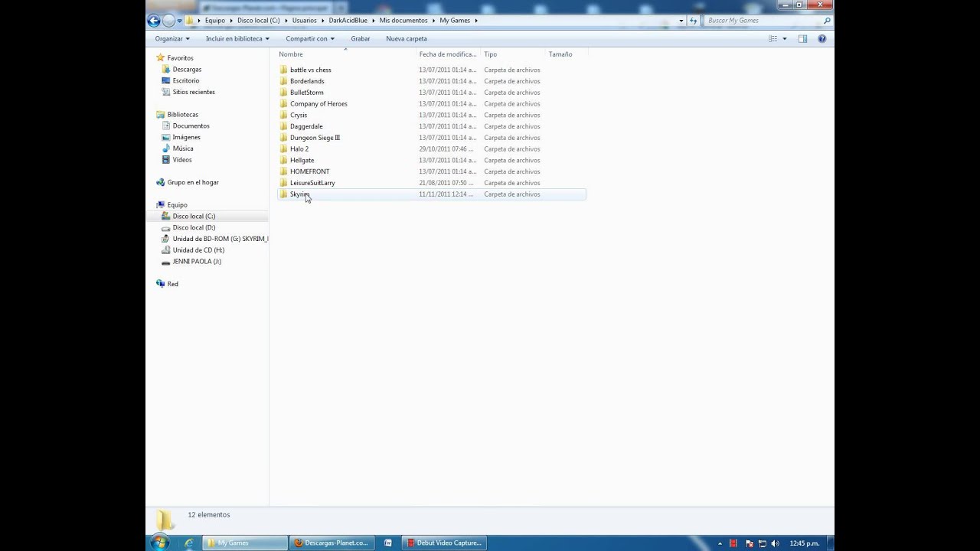
Task: Select Disco local (C:) in navigation pane
Action: tap(194, 216)
